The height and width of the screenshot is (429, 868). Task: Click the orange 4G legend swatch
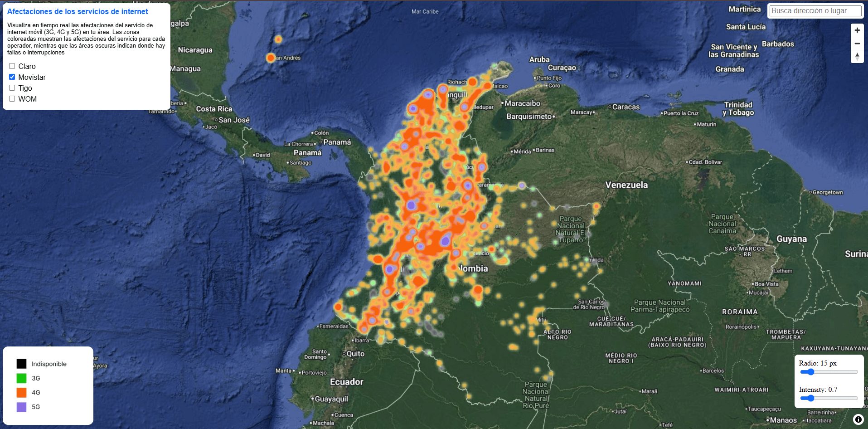tap(21, 392)
